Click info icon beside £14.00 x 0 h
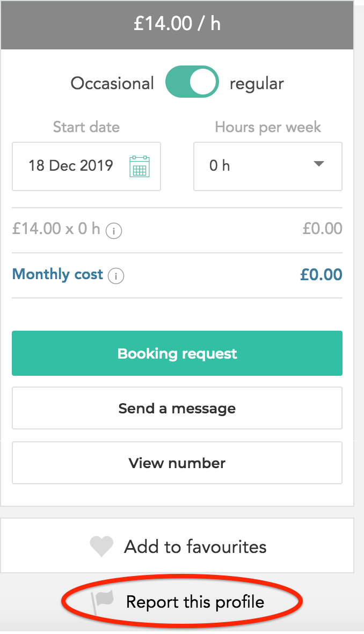This screenshot has height=634, width=364. pyautogui.click(x=114, y=231)
